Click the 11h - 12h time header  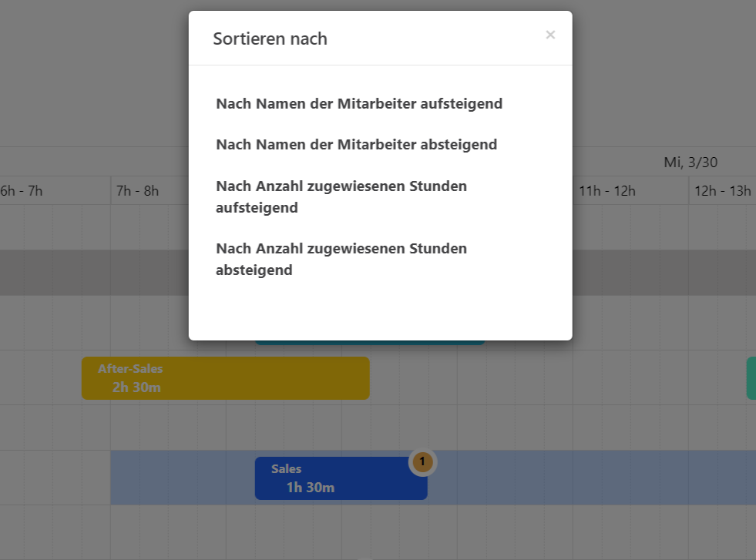(x=607, y=191)
